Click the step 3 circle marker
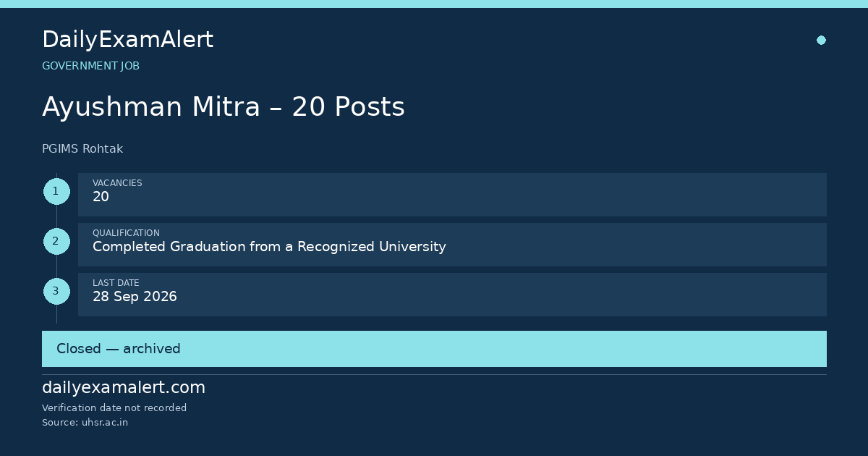 pyautogui.click(x=56, y=292)
